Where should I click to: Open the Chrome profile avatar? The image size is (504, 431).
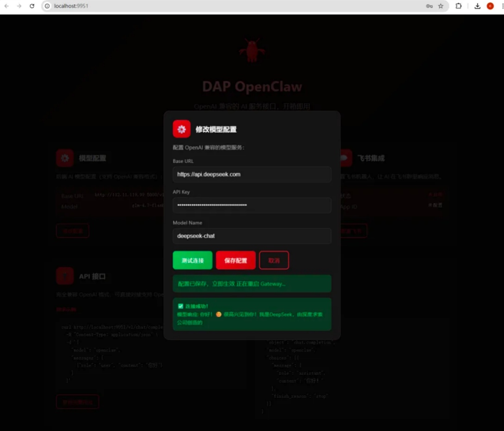(x=490, y=6)
